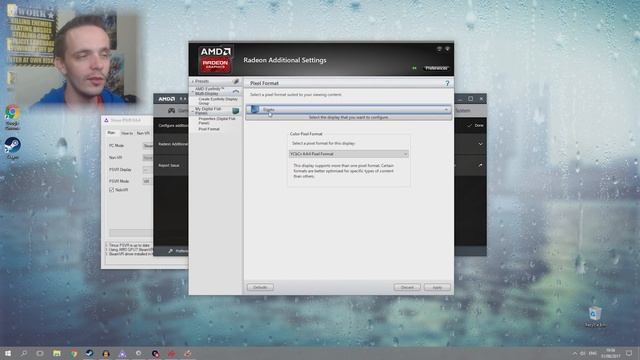Click Radeon Additional Settings row in background window
640x360 pixels.
(x=172, y=144)
